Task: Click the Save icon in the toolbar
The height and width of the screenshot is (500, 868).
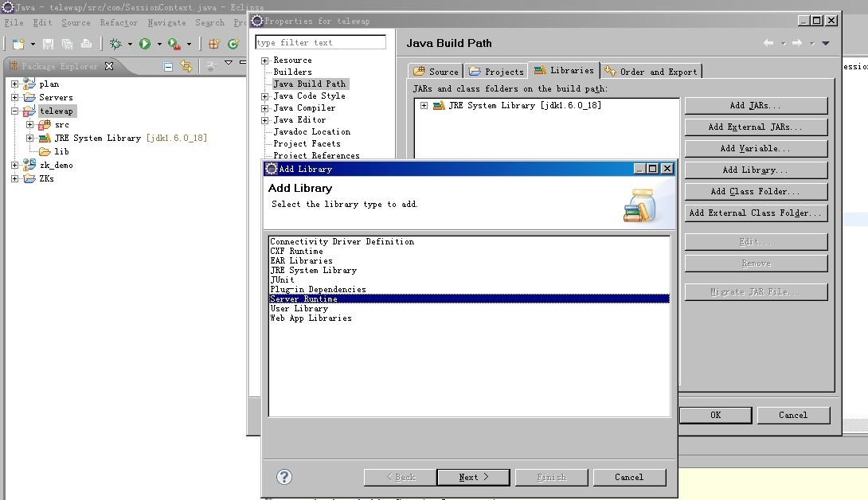Action: coord(49,44)
